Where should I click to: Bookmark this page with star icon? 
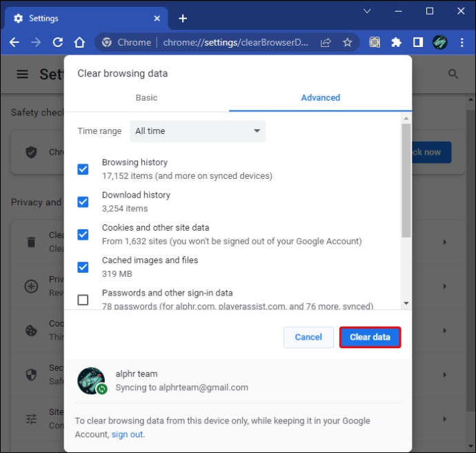click(347, 42)
